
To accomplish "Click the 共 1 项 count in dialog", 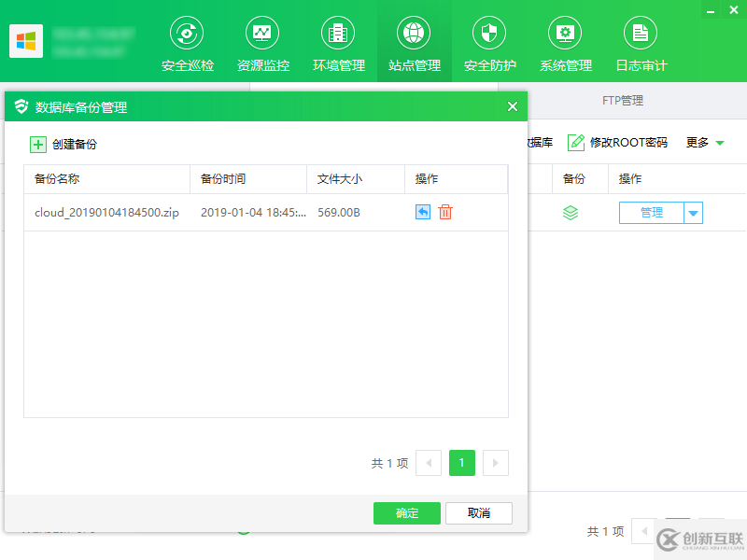I will tap(389, 463).
